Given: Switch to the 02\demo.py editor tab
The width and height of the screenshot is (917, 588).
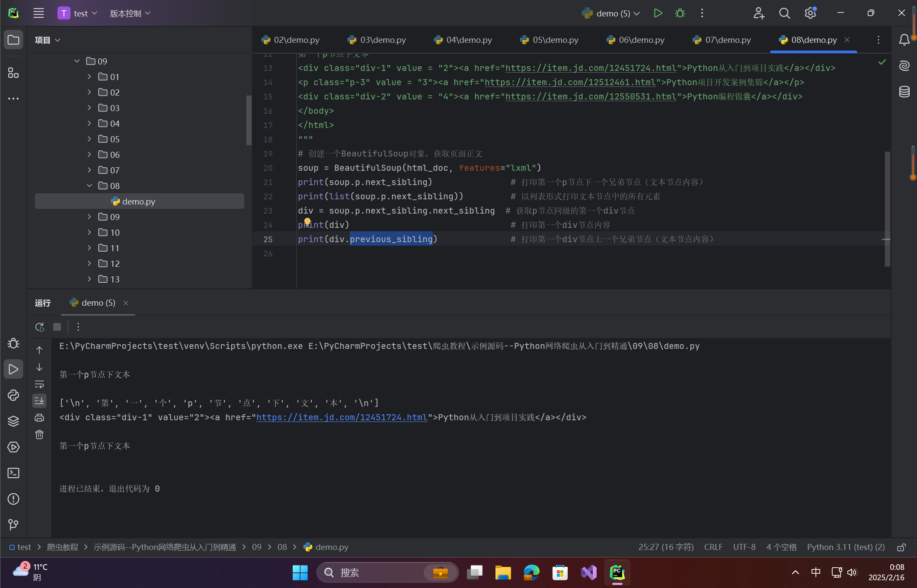Looking at the screenshot, I should (x=291, y=40).
